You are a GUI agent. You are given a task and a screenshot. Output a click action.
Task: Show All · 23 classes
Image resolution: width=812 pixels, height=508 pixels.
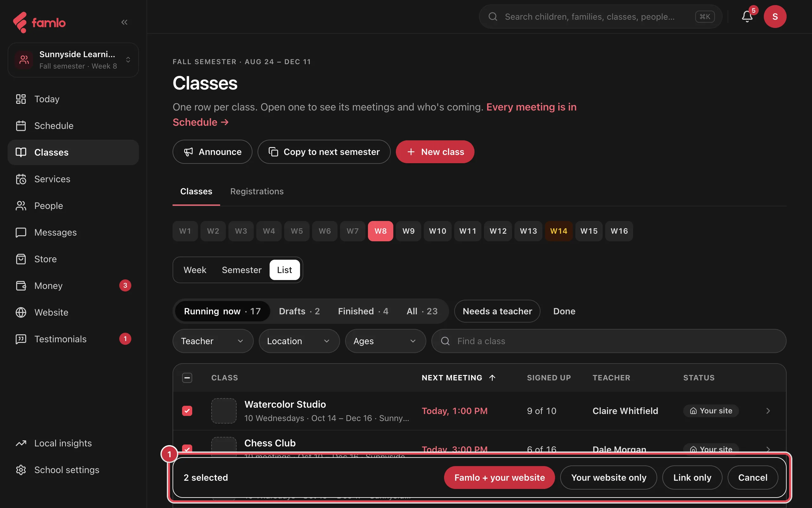tap(422, 311)
